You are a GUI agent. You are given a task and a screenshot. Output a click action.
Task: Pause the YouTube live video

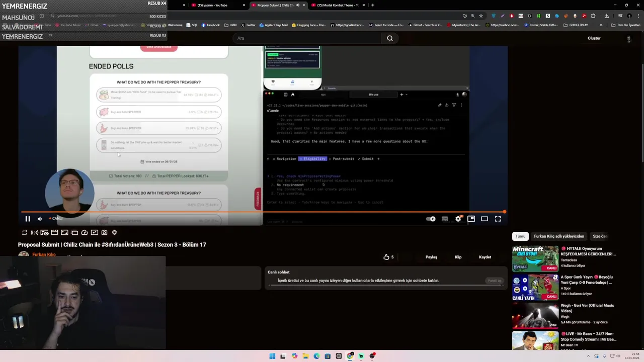pos(28,219)
